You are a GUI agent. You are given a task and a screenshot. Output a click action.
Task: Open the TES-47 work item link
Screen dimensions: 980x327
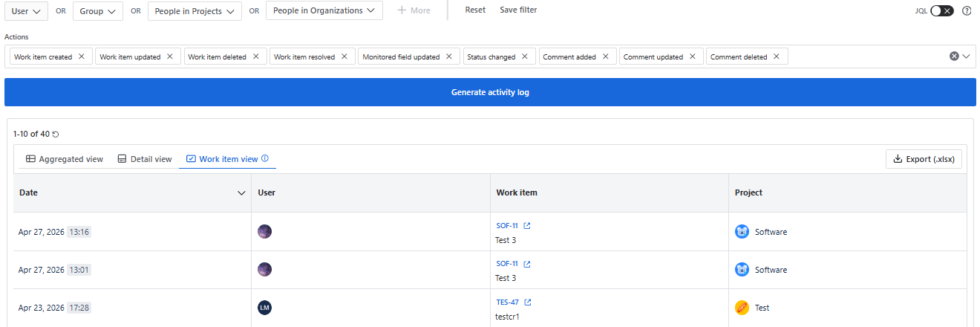[x=508, y=302]
